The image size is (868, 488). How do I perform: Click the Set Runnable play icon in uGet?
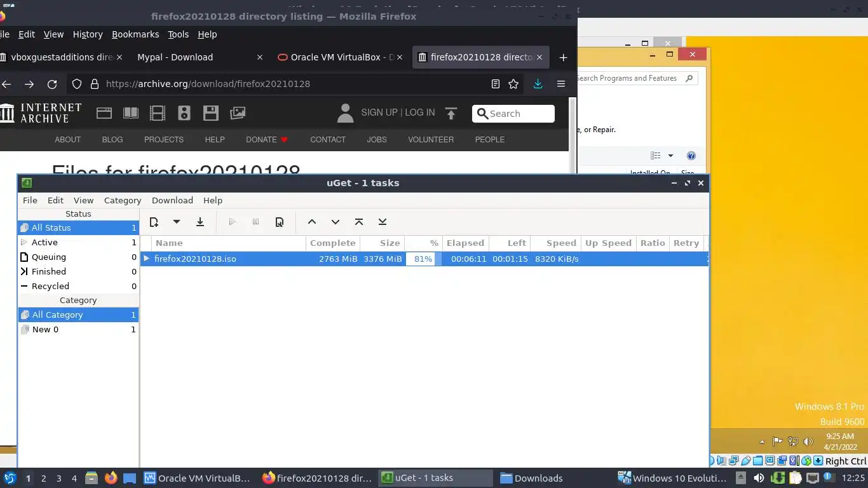click(233, 222)
